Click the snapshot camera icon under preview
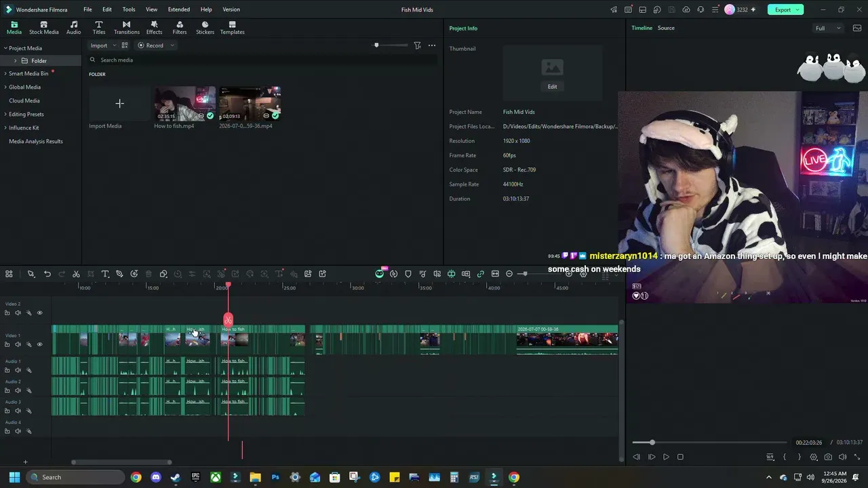 coord(828,457)
